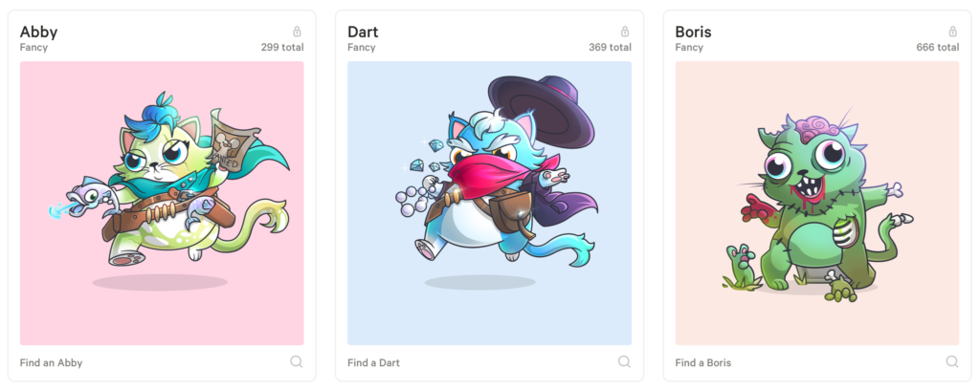
Task: Click the Find a Boris link
Action: pyautogui.click(x=703, y=362)
